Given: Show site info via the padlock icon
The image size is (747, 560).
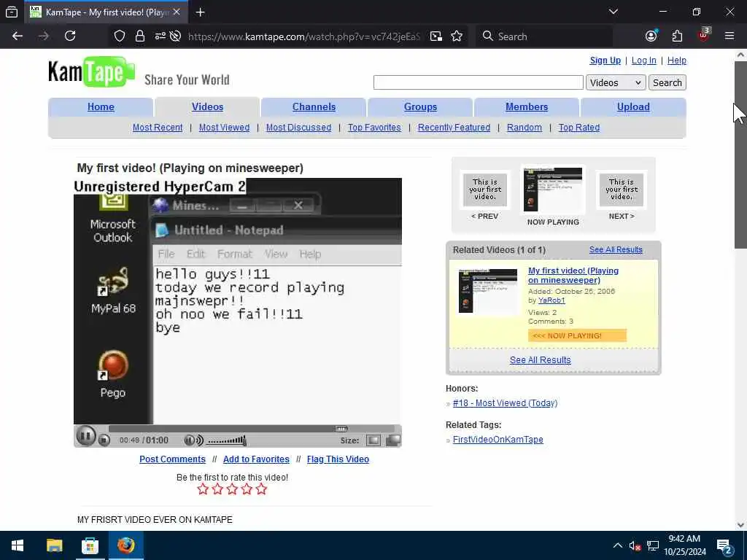Looking at the screenshot, I should tap(139, 36).
